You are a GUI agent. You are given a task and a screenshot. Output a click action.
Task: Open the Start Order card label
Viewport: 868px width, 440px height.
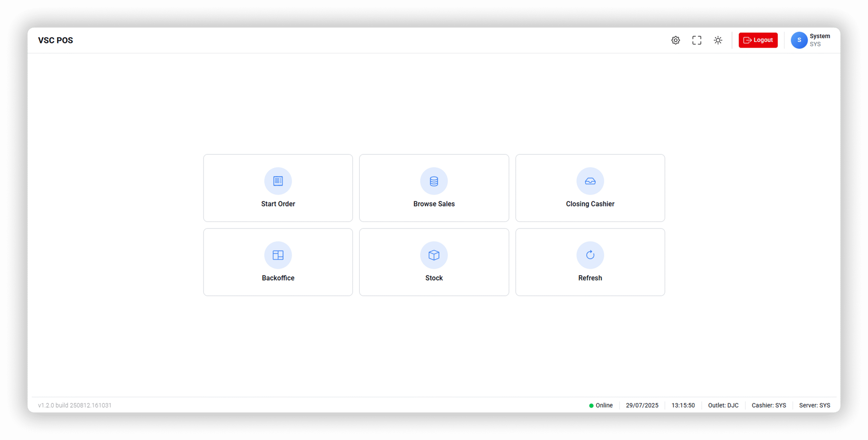[x=278, y=204]
